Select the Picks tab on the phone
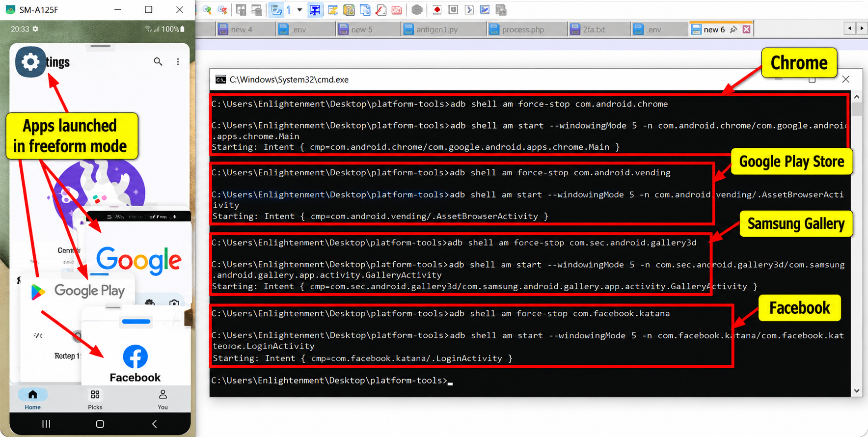Viewport: 868px width, 437px height. 95,399
